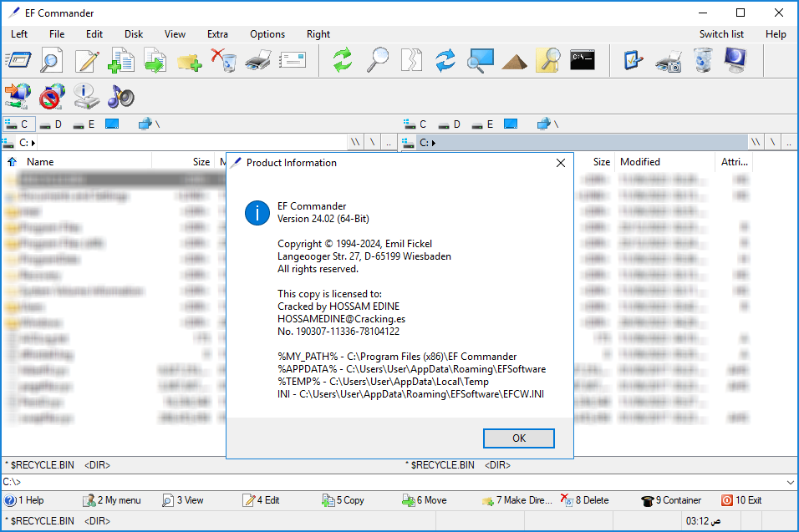Open the Switch list menu
Screen dimensions: 799x532
point(721,34)
